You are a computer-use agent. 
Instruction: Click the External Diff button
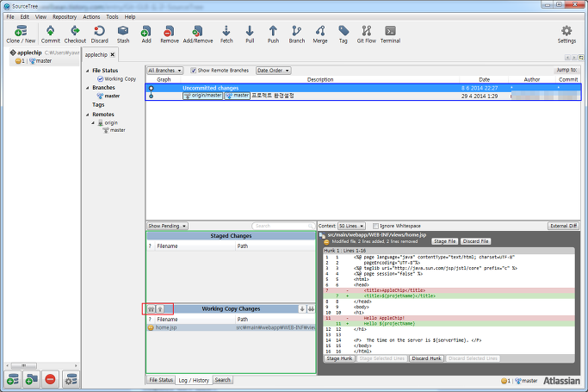tap(563, 226)
